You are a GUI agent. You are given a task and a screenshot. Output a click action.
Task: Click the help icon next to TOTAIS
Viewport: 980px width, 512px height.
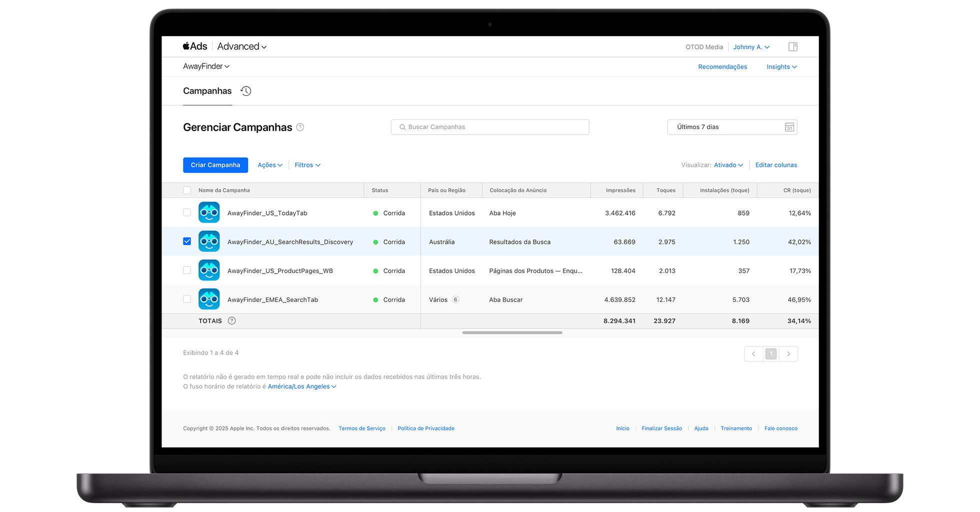coord(231,321)
